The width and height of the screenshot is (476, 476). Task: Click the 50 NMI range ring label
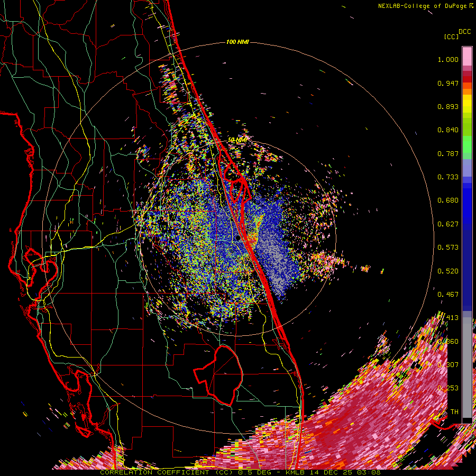(x=237, y=140)
